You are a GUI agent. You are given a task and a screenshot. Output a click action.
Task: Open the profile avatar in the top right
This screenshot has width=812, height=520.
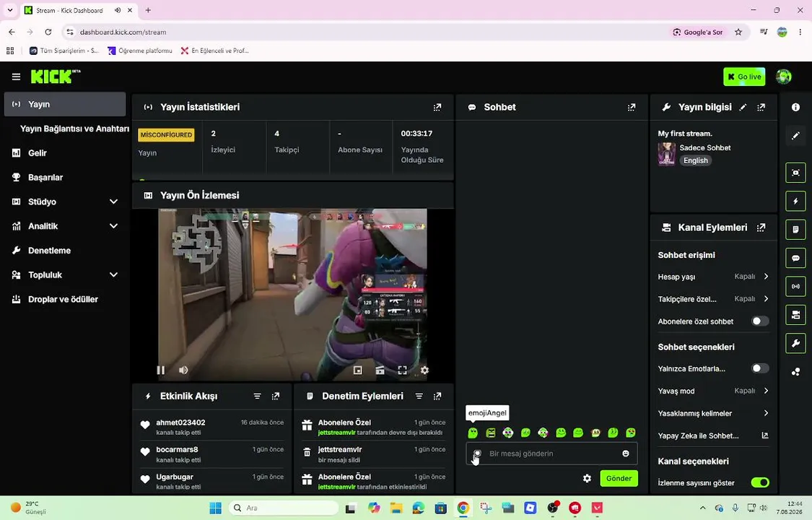click(784, 77)
